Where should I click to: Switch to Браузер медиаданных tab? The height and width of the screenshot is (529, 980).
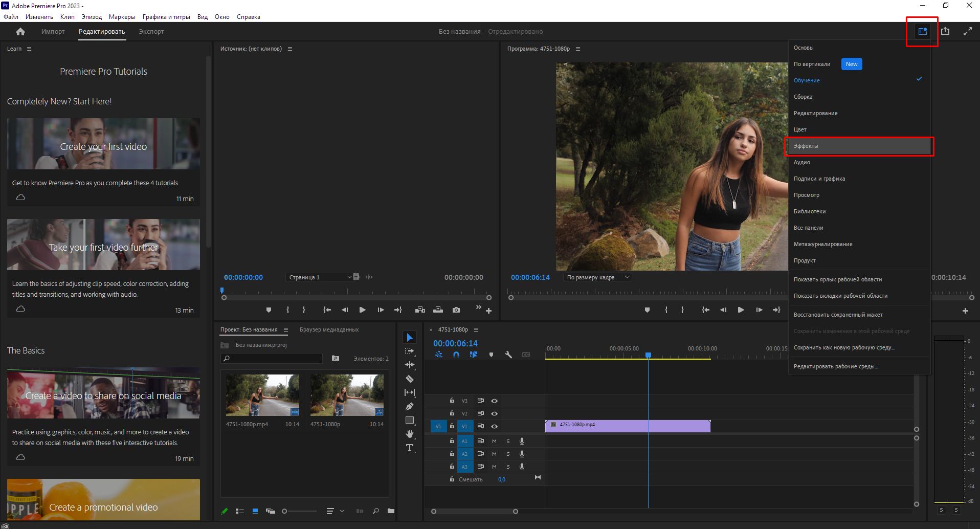(x=329, y=329)
